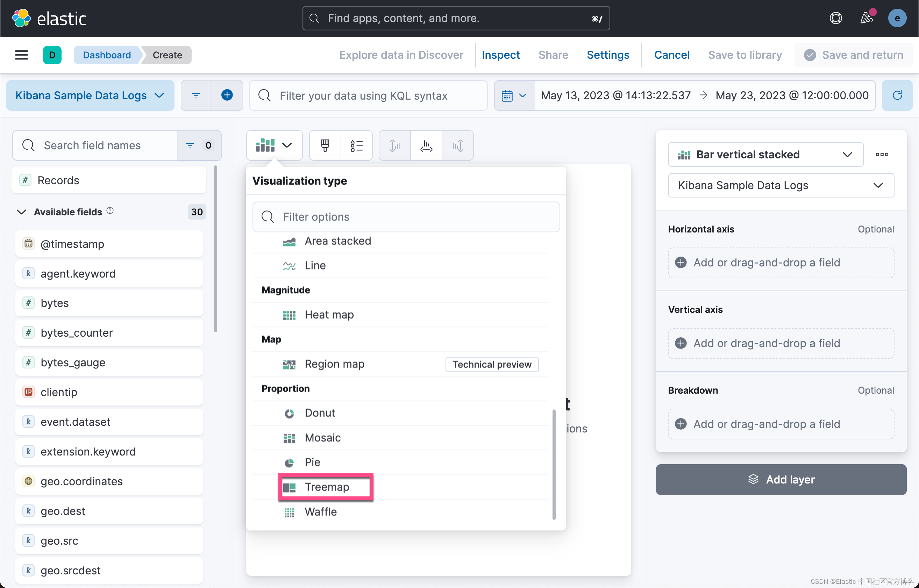Viewport: 919px width, 588px height.
Task: Open the hamburger navigation menu
Action: tap(21, 55)
